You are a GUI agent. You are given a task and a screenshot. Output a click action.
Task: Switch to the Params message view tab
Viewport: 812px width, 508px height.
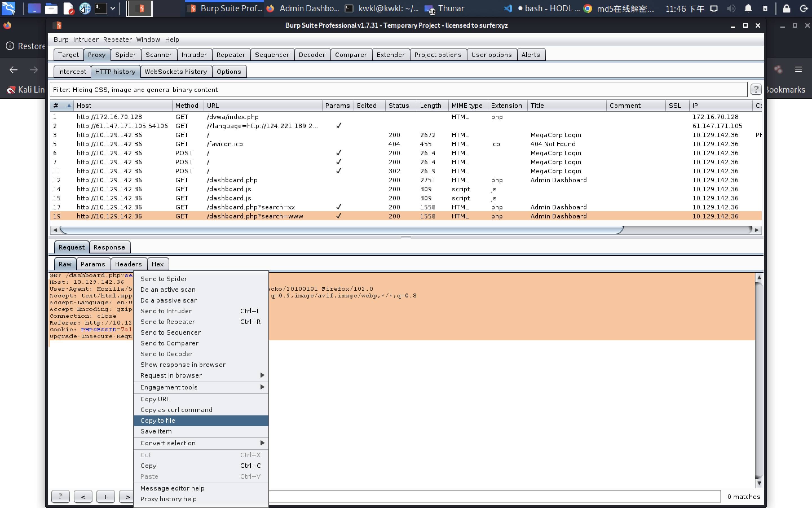pyautogui.click(x=93, y=264)
